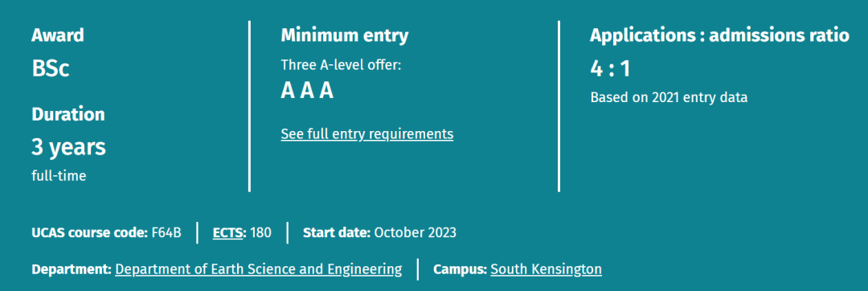The width and height of the screenshot is (868, 291).
Task: Open Department of Earth Science and Engineering link
Action: pos(259,269)
